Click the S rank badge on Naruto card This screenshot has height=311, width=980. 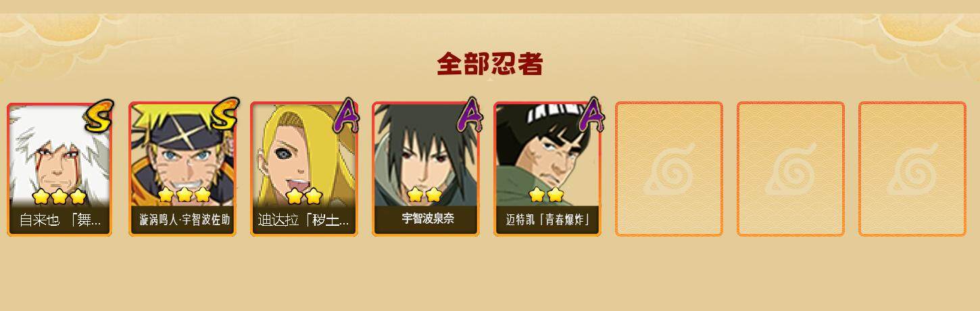tap(224, 114)
